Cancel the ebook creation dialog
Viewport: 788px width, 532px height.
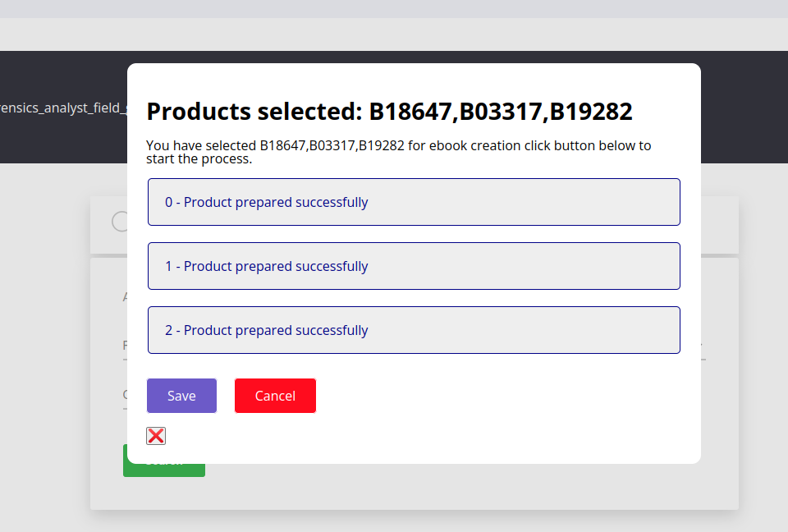(275, 396)
